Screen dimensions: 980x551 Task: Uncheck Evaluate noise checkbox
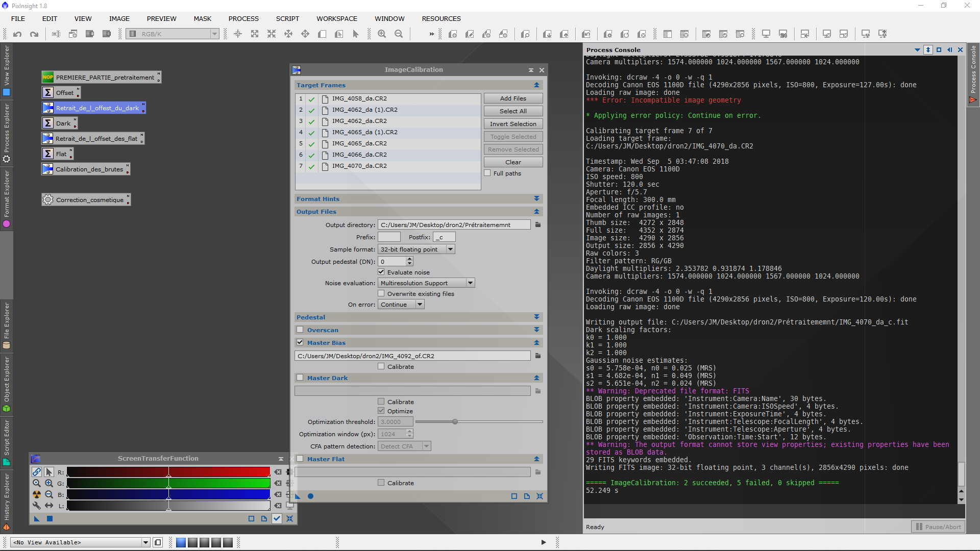click(381, 272)
